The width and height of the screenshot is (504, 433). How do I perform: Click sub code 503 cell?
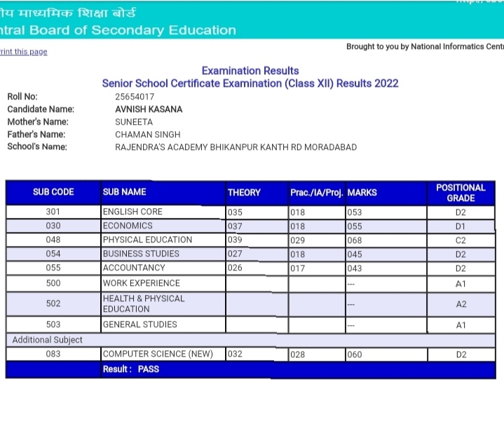click(x=53, y=325)
